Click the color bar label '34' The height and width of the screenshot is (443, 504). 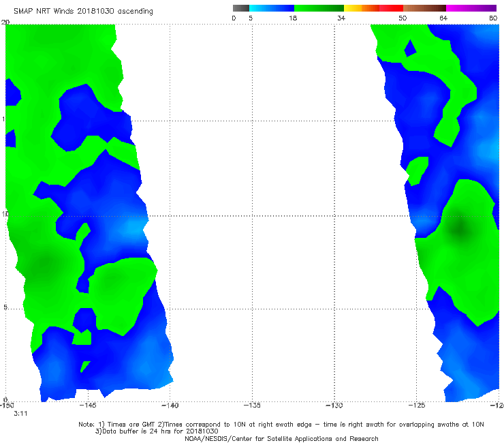pyautogui.click(x=341, y=18)
